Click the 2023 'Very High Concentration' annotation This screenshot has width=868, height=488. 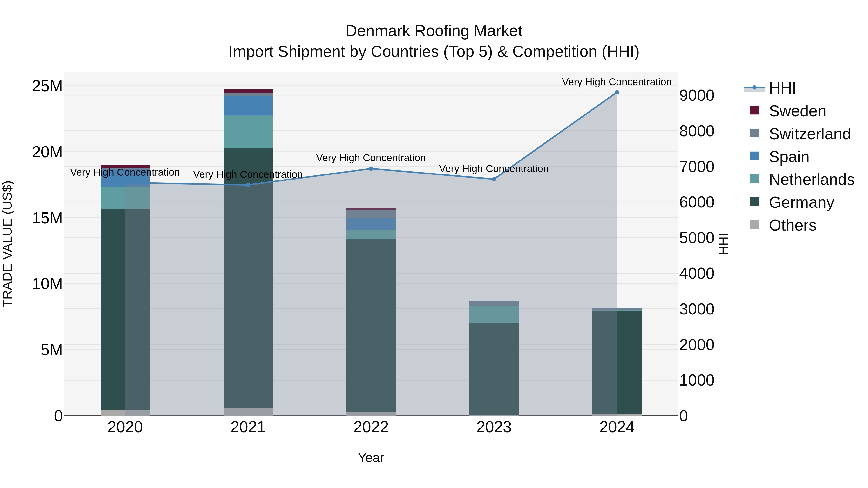tap(494, 168)
